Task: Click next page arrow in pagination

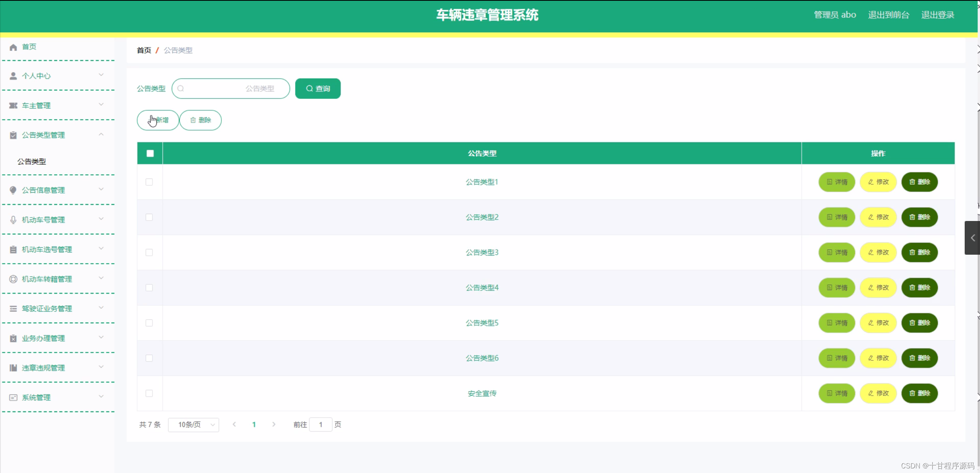Action: [274, 425]
